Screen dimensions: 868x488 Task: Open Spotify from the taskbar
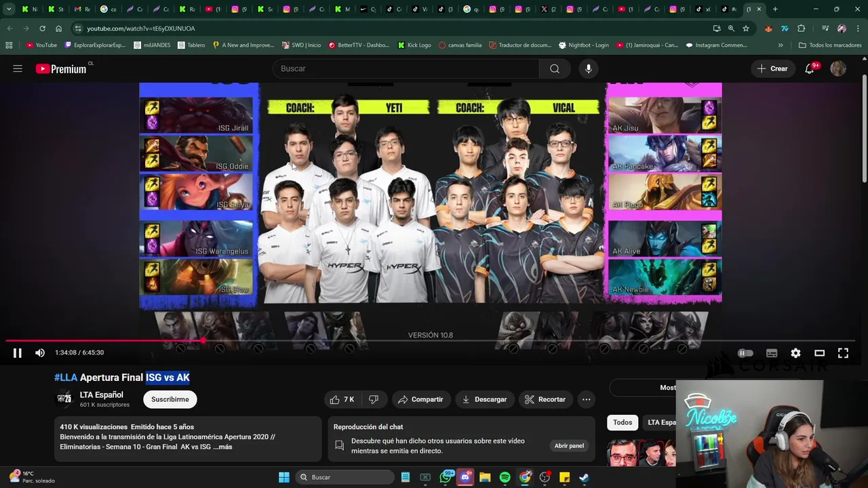point(505,477)
